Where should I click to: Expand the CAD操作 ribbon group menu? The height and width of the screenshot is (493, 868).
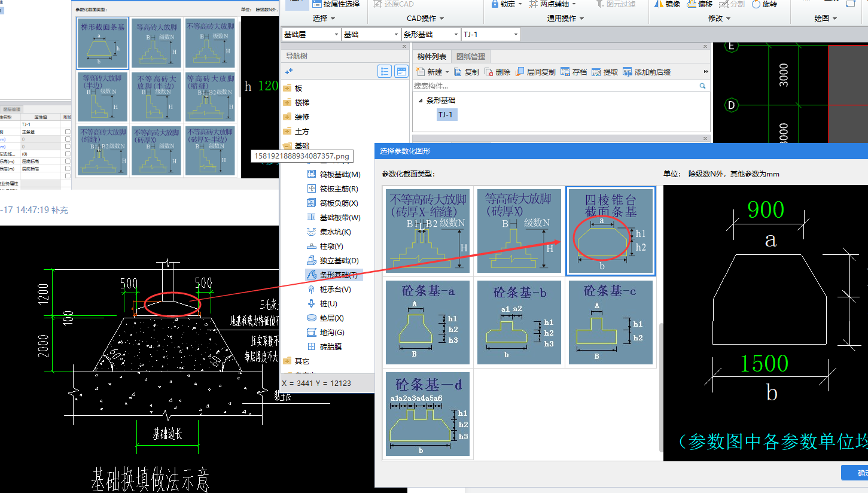tap(425, 19)
